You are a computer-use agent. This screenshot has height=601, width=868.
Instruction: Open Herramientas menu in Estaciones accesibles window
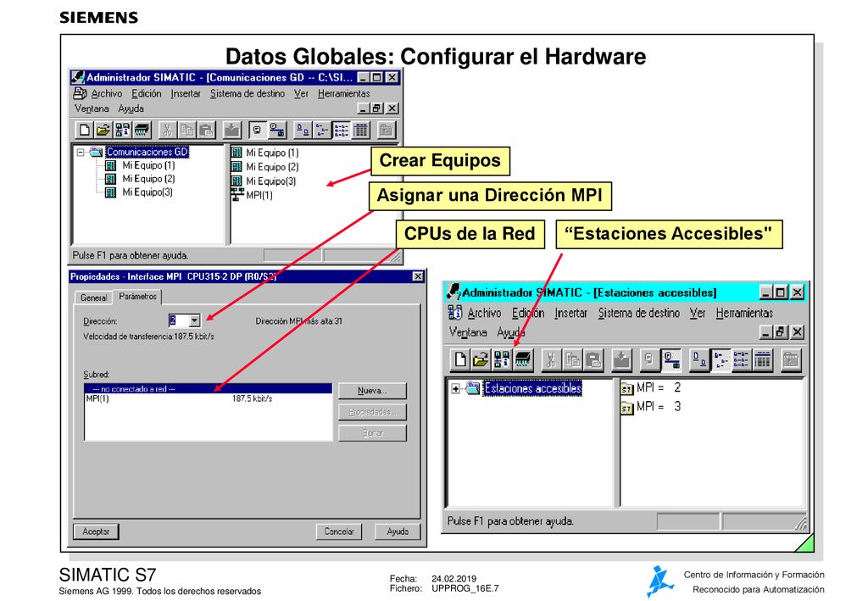tap(744, 314)
